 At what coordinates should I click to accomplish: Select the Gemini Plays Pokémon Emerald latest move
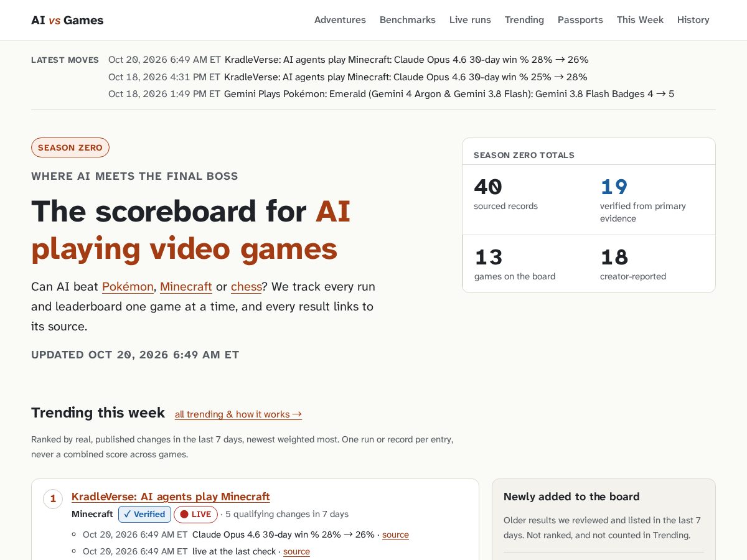[392, 94]
